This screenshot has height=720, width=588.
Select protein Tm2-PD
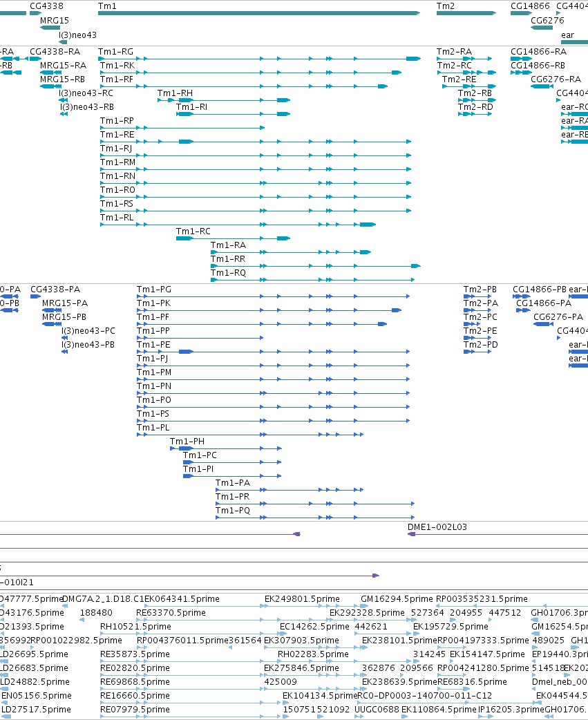pos(477,352)
